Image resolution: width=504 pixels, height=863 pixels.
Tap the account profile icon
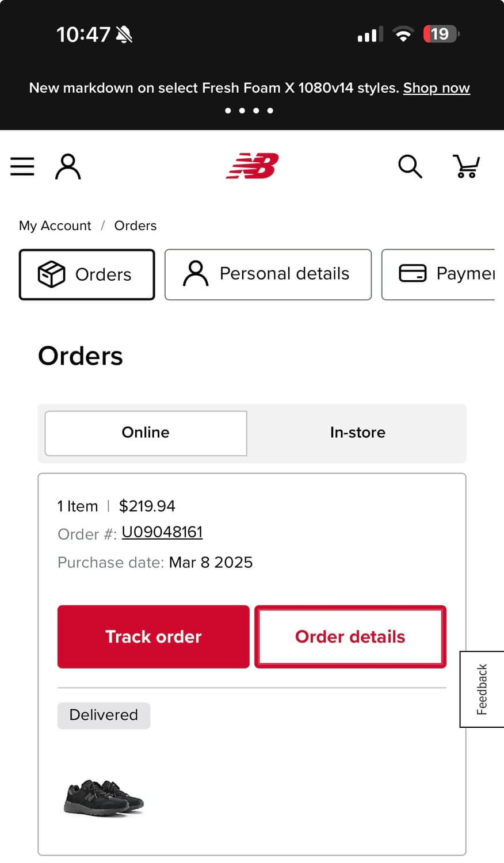click(x=68, y=166)
